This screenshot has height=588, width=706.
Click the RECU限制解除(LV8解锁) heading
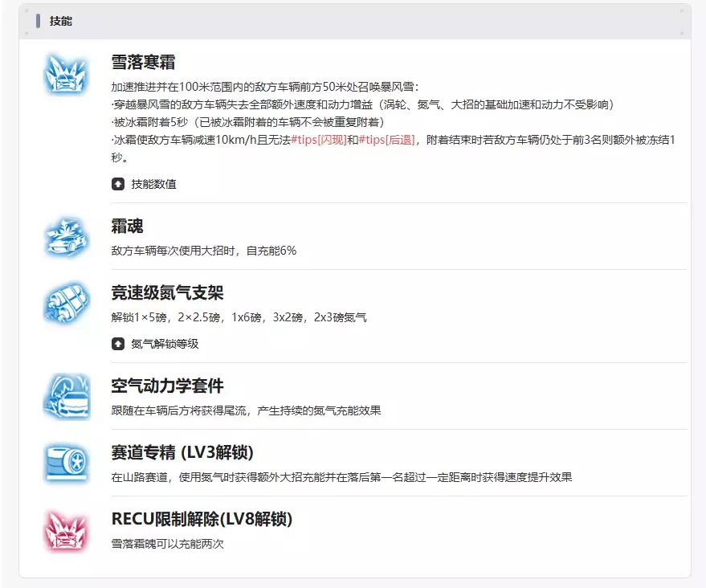pos(202,520)
